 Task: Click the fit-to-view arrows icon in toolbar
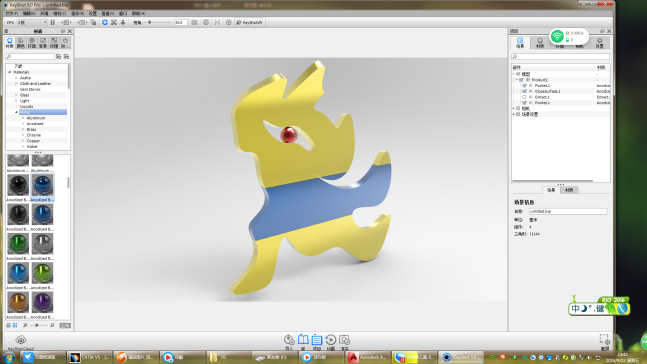coord(114,22)
